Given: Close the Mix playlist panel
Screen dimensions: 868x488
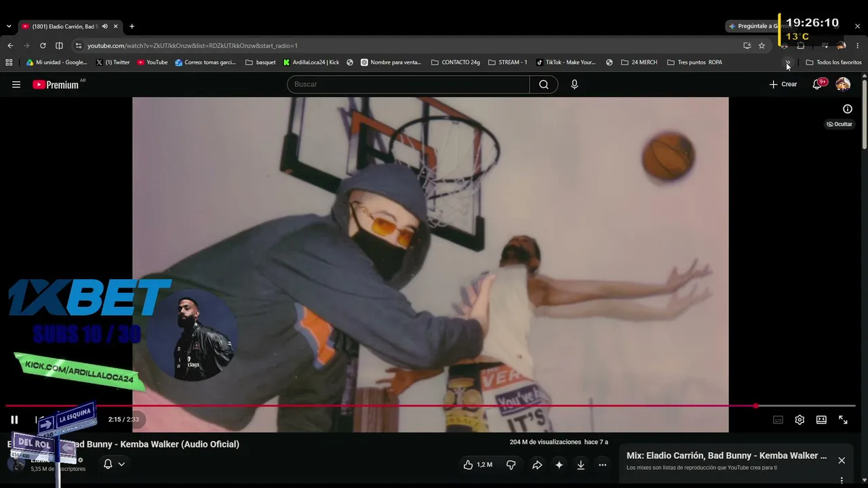Looking at the screenshot, I should 842,460.
